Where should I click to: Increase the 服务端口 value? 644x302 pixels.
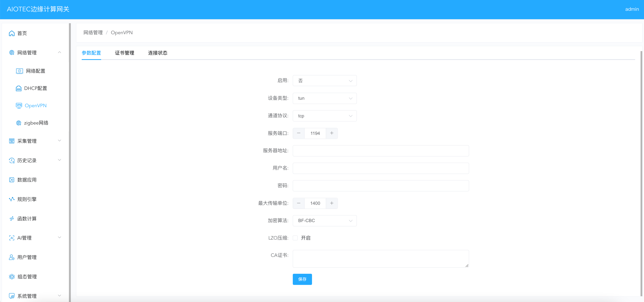coord(332,133)
